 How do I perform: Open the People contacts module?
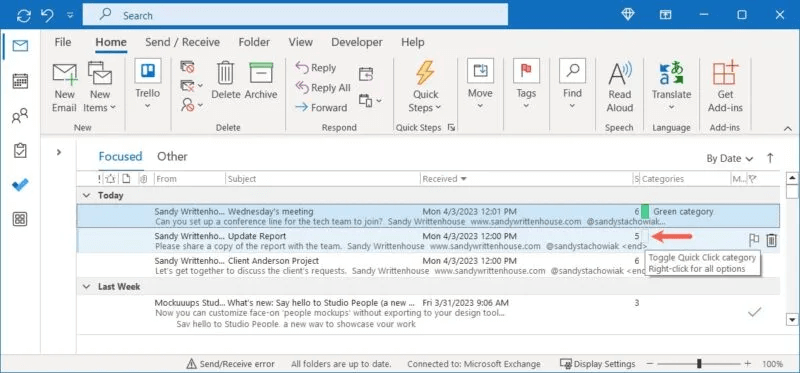click(20, 116)
